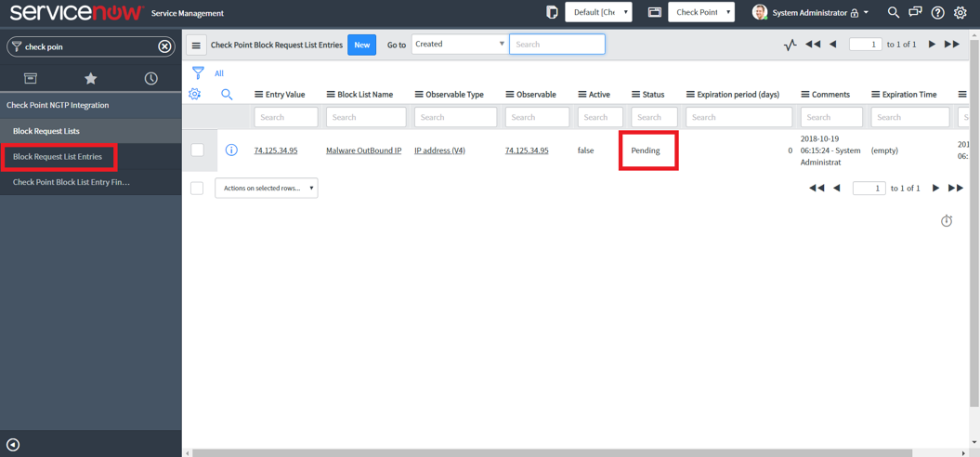Toggle column search magnifier icon
The height and width of the screenshot is (457, 980).
point(227,95)
